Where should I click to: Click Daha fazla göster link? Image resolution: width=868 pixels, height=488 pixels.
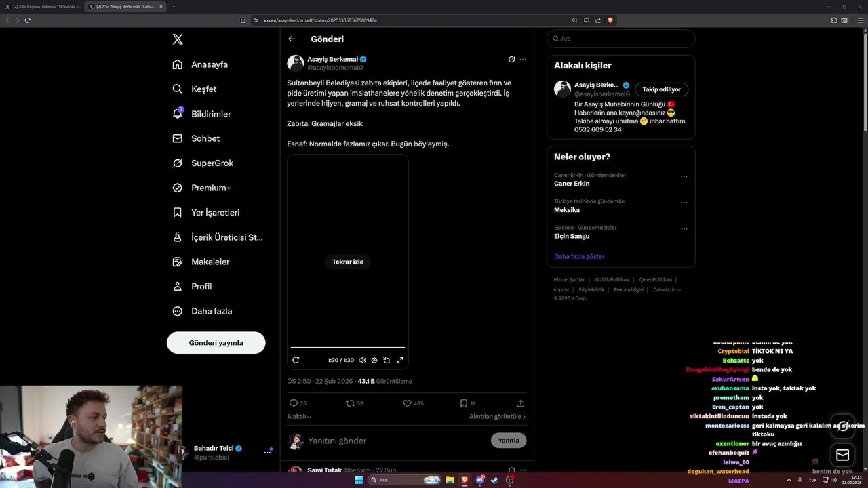coord(579,256)
